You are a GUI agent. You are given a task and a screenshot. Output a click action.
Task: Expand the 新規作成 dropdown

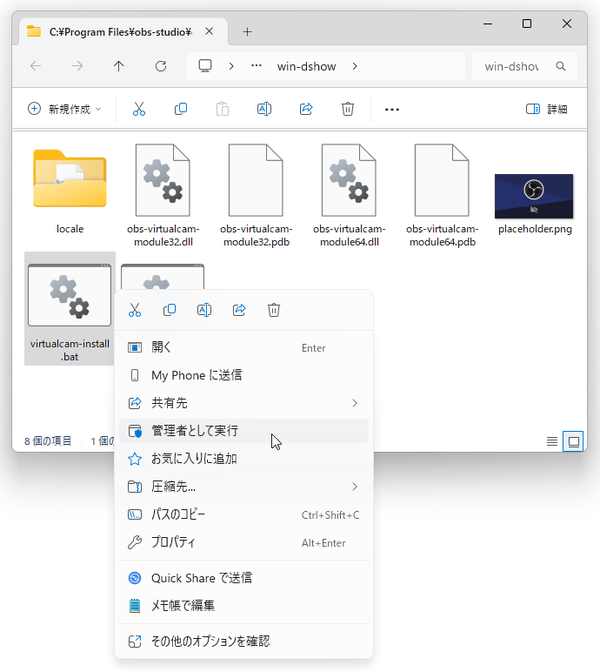[65, 109]
